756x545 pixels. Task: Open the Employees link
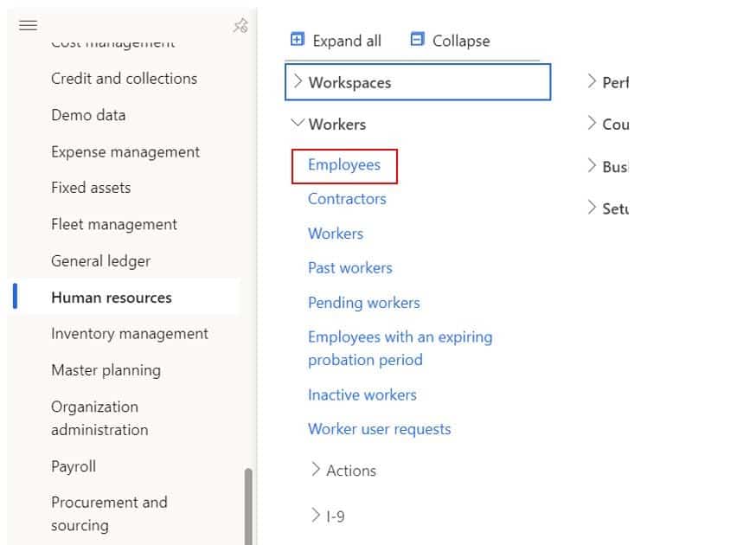(x=344, y=165)
